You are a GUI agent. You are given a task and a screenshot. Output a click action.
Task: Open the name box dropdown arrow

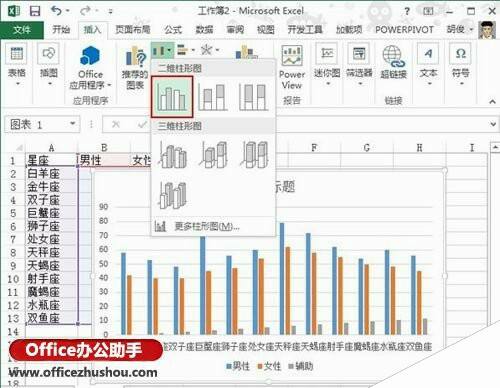pos(73,124)
